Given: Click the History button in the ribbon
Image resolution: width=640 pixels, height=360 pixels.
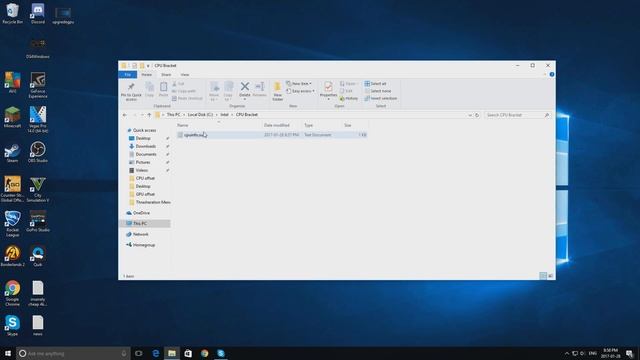Looking at the screenshot, I should (x=349, y=98).
